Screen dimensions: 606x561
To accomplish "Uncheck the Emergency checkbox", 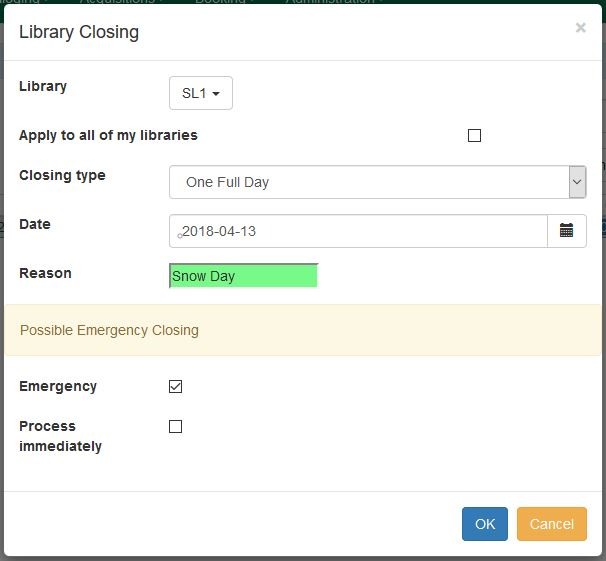I will pos(176,387).
